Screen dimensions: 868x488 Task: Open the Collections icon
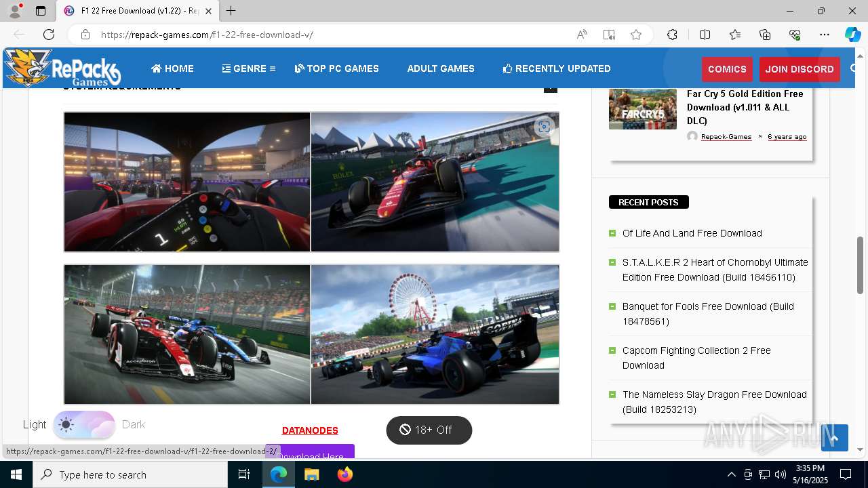[x=765, y=35]
